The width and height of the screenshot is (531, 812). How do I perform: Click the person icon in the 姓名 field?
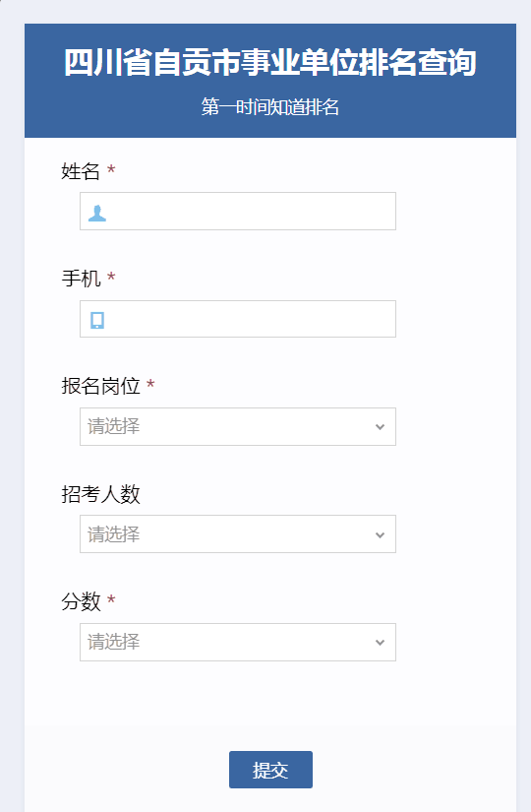click(x=96, y=213)
